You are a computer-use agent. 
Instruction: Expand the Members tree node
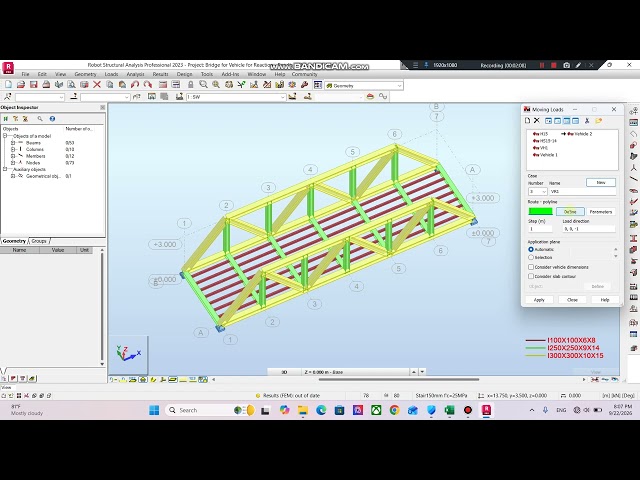coord(13,156)
